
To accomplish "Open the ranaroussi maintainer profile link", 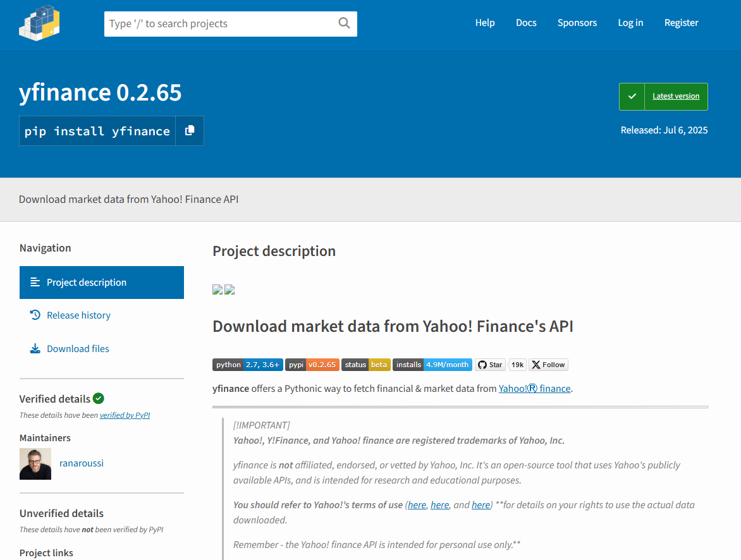I will click(82, 463).
